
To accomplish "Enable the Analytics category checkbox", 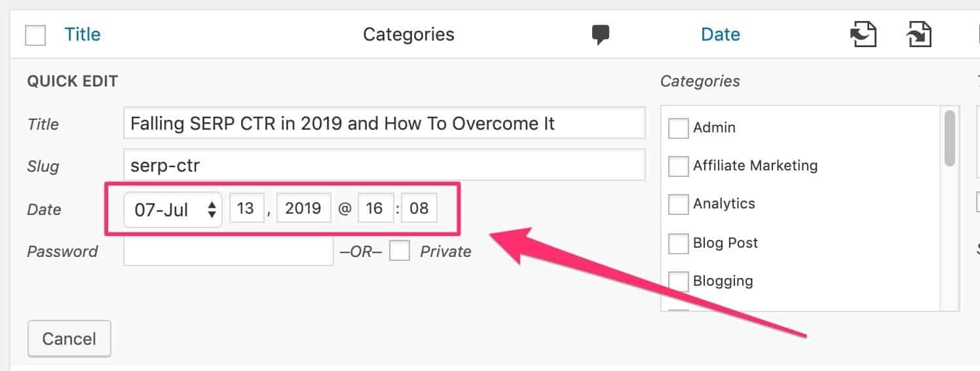I will point(678,205).
